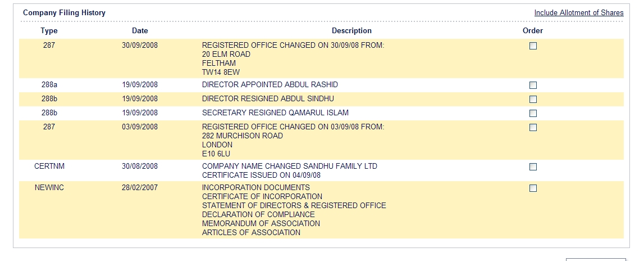Click the NEWINC type entry
Viewport: 644px width, 261px height.
click(x=49, y=188)
